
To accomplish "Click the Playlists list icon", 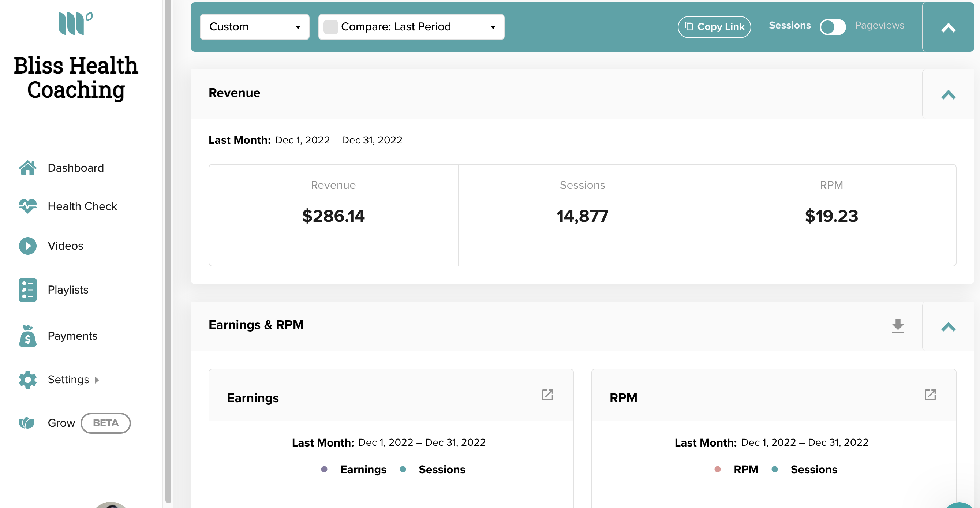I will [x=28, y=290].
